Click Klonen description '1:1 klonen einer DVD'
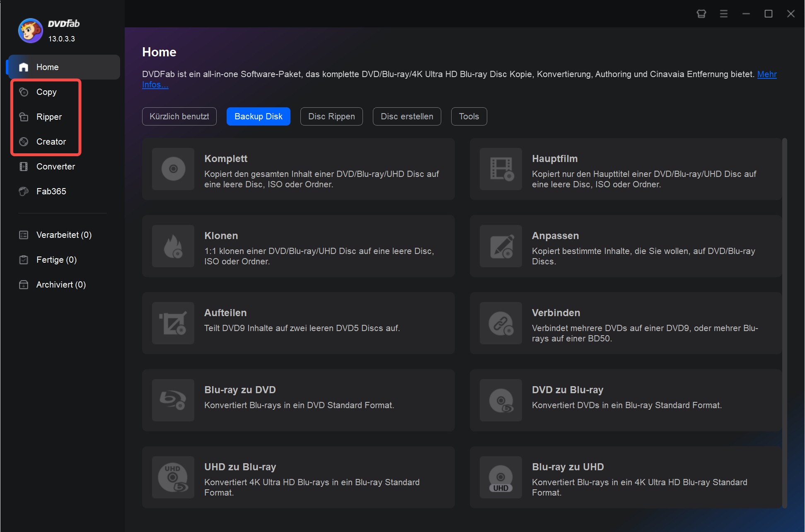The height and width of the screenshot is (532, 805). [319, 256]
